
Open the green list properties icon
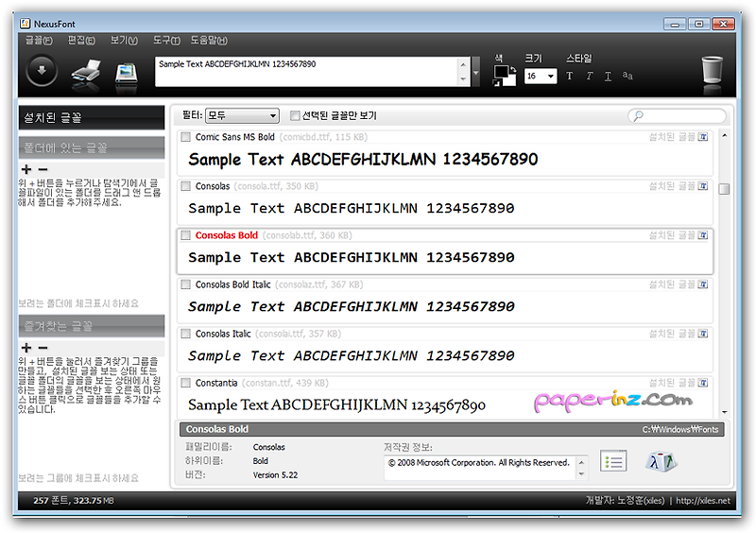[613, 461]
